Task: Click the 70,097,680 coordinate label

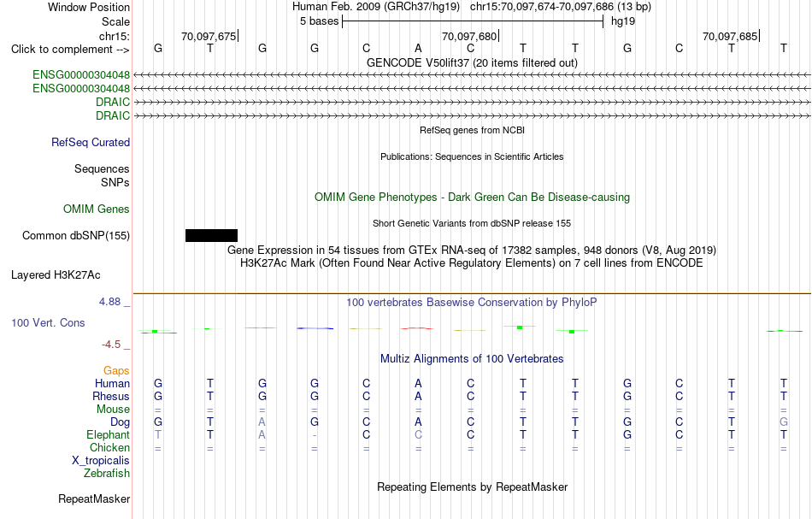Action: (x=468, y=36)
